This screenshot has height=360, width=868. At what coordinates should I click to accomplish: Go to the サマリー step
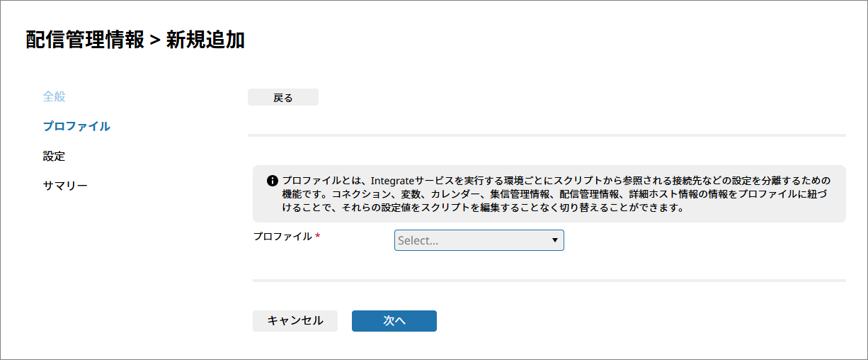point(65,186)
